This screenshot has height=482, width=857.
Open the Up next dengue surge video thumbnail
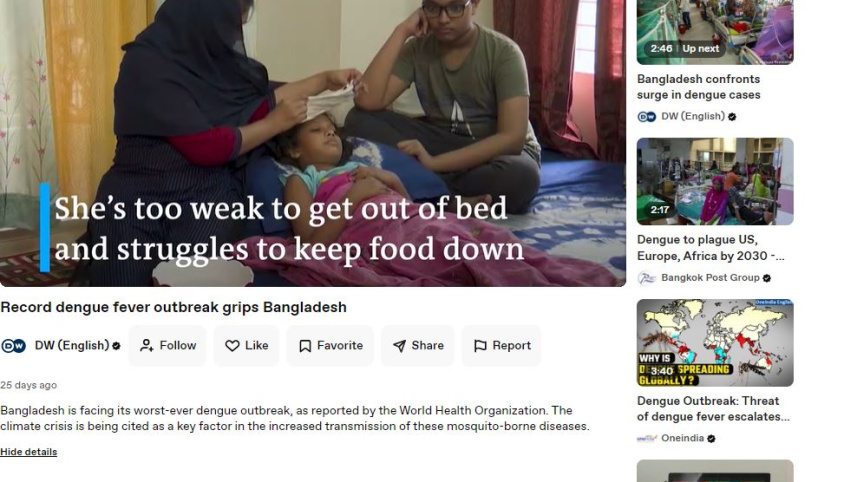(715, 32)
